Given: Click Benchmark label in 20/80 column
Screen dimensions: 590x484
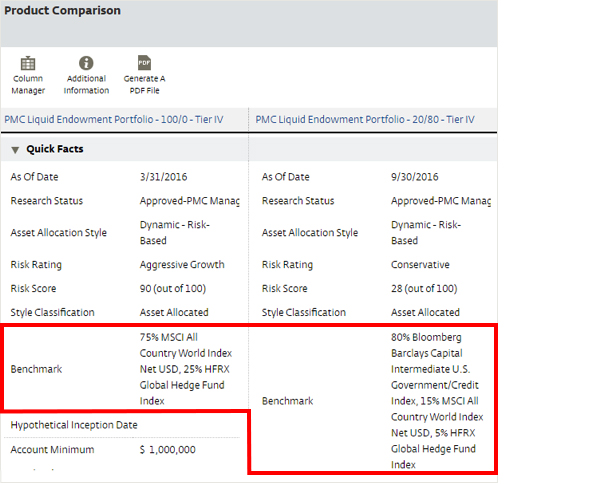Looking at the screenshot, I should click(x=287, y=401).
